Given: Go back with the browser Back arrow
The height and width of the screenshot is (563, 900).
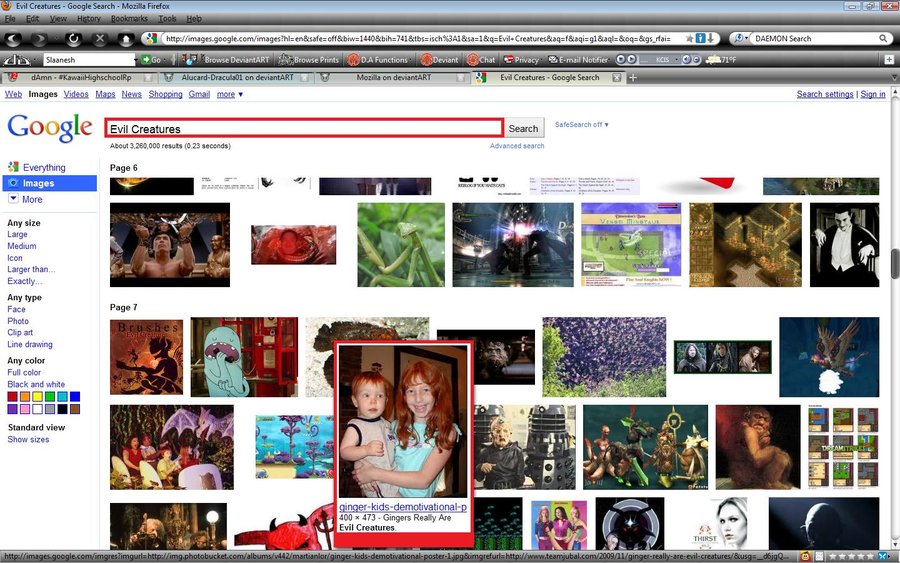Looking at the screenshot, I should (x=13, y=39).
